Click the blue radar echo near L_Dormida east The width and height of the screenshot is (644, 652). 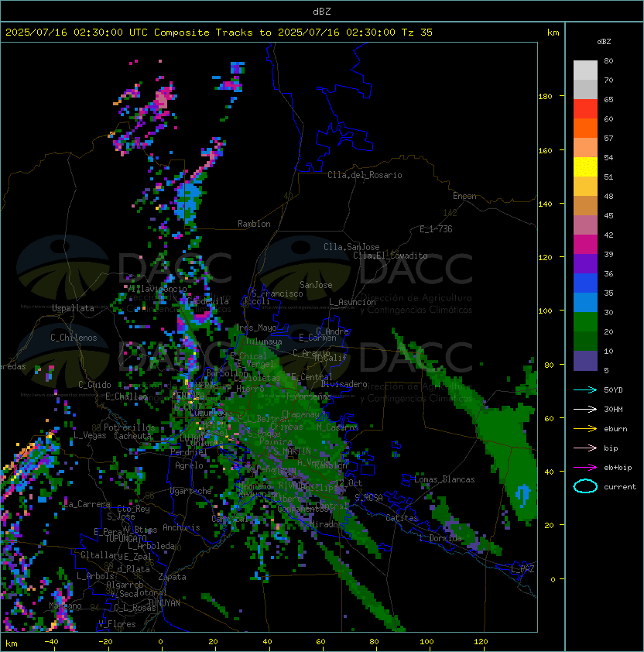click(522, 495)
